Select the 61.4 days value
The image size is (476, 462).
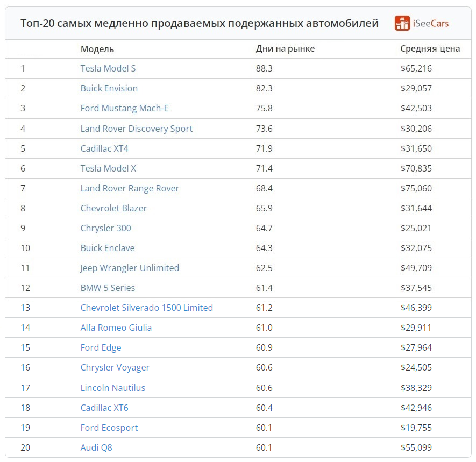pyautogui.click(x=264, y=288)
